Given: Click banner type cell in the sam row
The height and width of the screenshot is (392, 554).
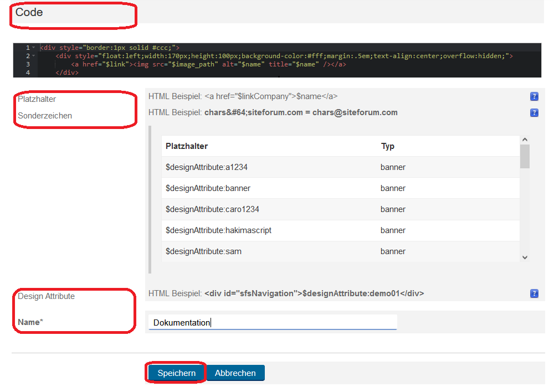Looking at the screenshot, I should coord(393,251).
